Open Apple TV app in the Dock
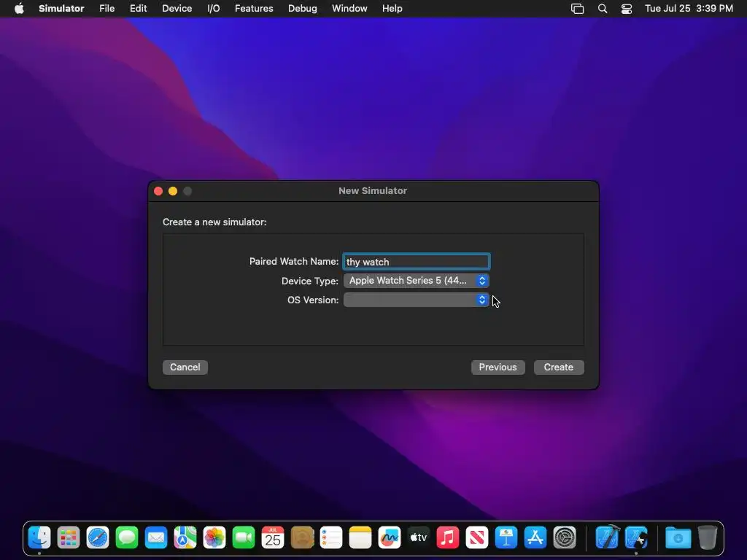747x560 pixels. click(x=419, y=538)
